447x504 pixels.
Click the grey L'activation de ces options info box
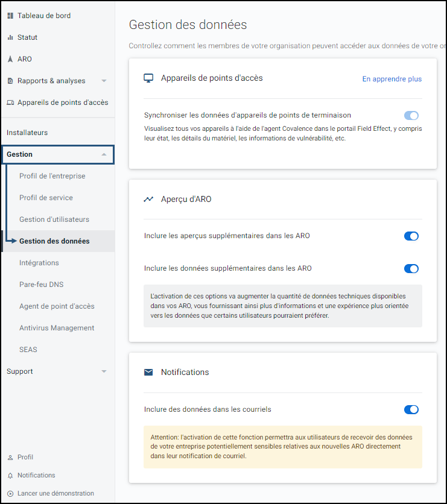pos(283,306)
